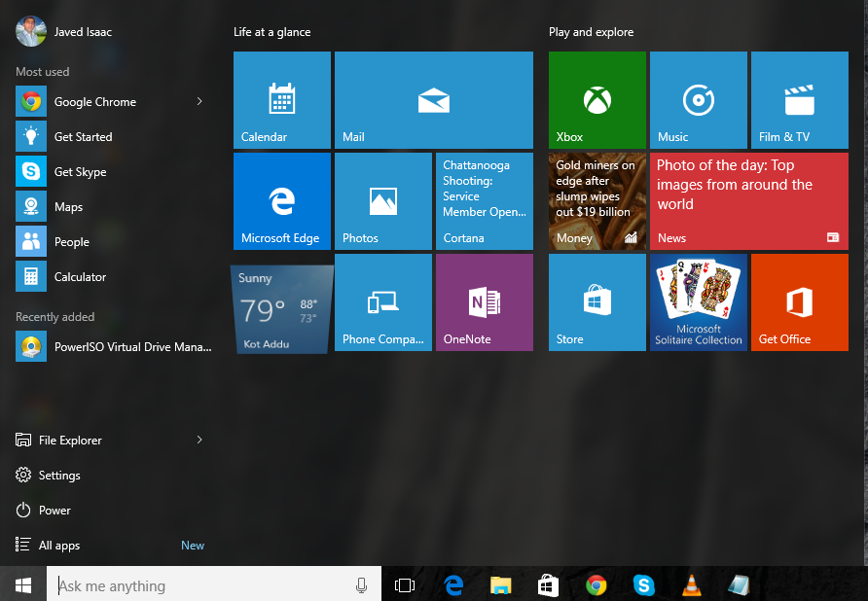The height and width of the screenshot is (601, 868).
Task: Launch Microsoft Solitaire Collection tile
Action: (x=699, y=302)
